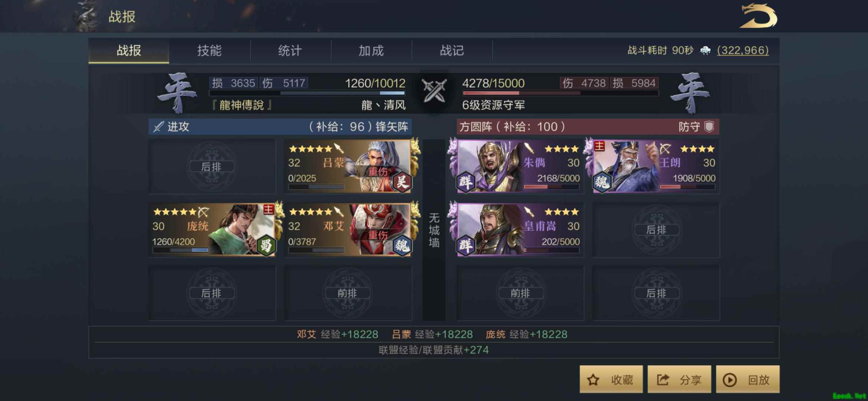Screen dimensions: 868x401
Task: Click the 朱儁 enemy general card
Action: pyautogui.click(x=520, y=166)
